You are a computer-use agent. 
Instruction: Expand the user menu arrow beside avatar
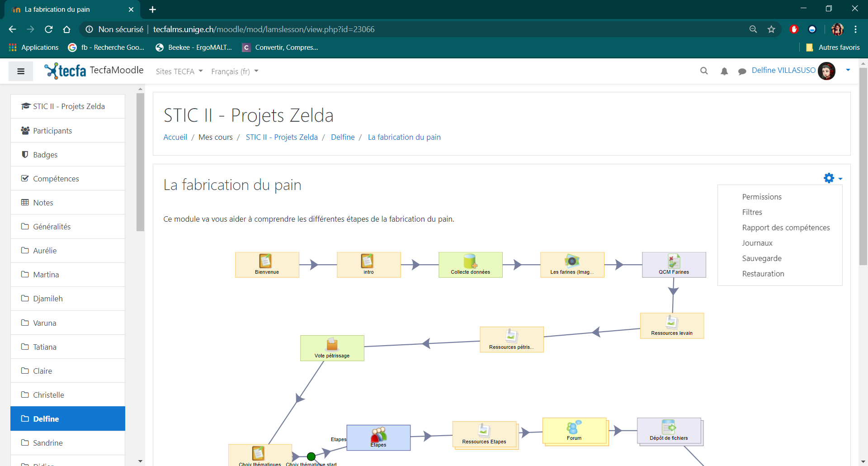click(x=848, y=70)
